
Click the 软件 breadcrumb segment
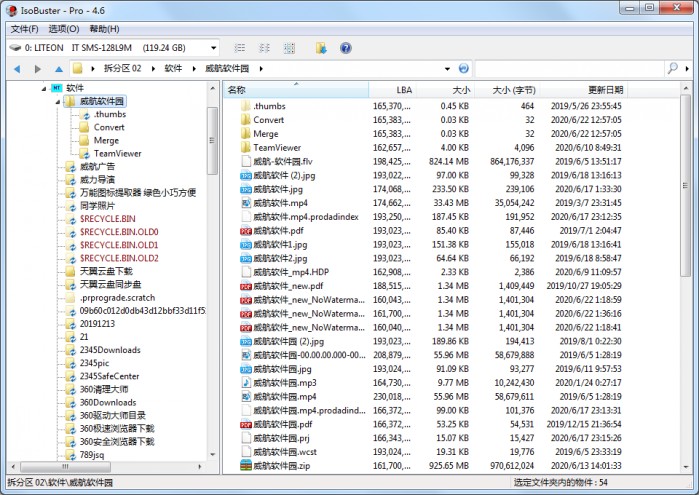click(x=173, y=68)
